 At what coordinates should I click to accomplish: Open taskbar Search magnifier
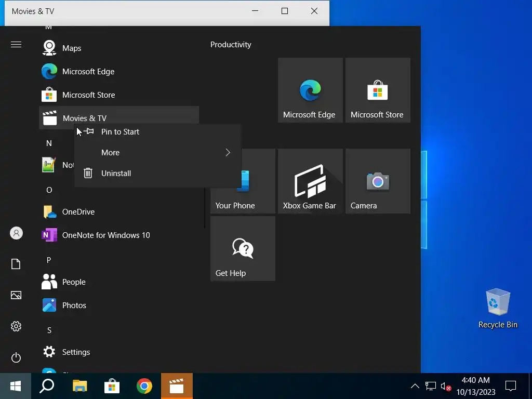click(47, 386)
